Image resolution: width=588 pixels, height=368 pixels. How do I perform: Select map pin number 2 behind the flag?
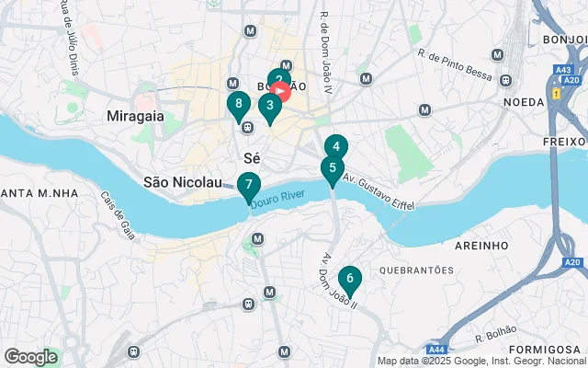[x=279, y=76]
